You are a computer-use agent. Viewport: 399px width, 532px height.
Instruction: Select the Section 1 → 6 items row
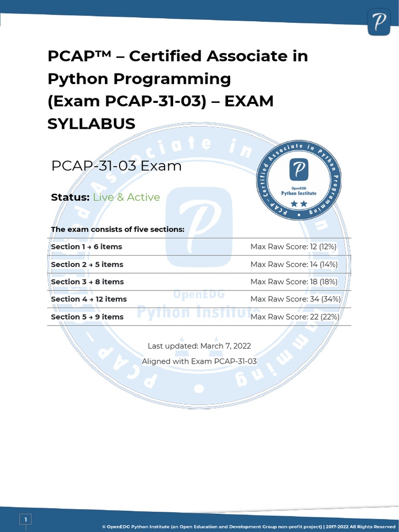199,247
